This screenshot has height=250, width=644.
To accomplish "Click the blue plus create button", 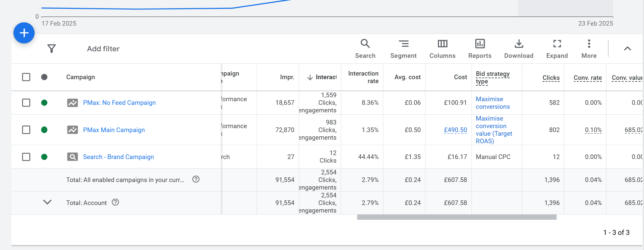I will (24, 33).
